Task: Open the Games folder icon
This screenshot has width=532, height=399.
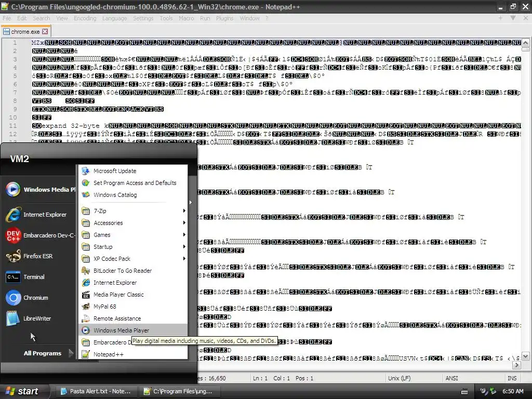Action: 86,235
